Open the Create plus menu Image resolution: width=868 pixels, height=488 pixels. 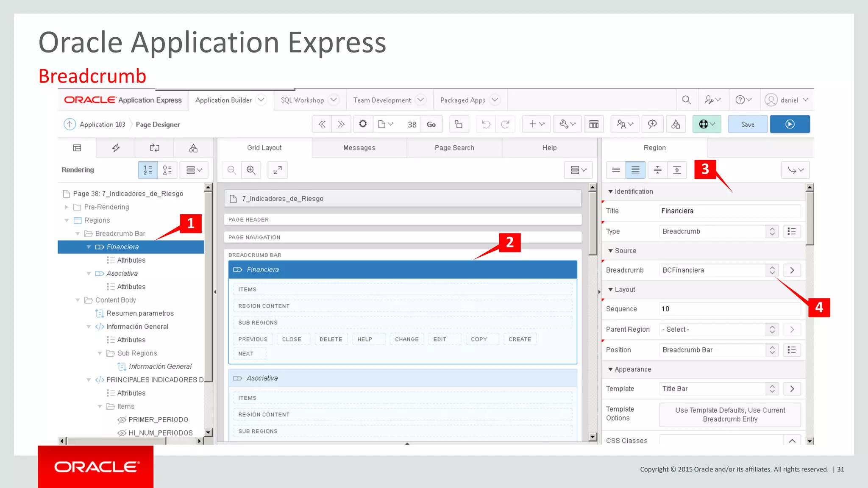tap(536, 124)
